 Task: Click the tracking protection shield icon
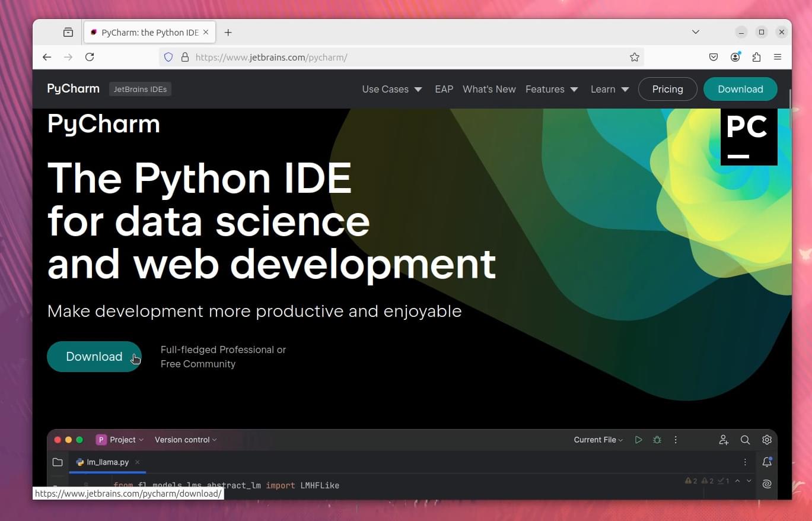click(168, 57)
